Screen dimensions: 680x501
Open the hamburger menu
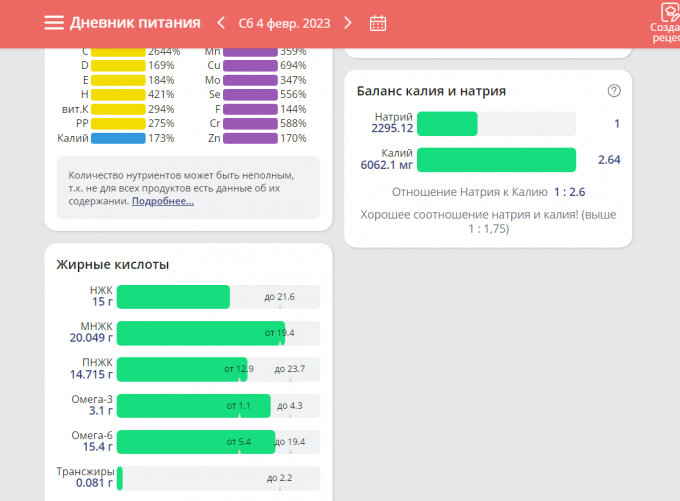click(x=54, y=23)
